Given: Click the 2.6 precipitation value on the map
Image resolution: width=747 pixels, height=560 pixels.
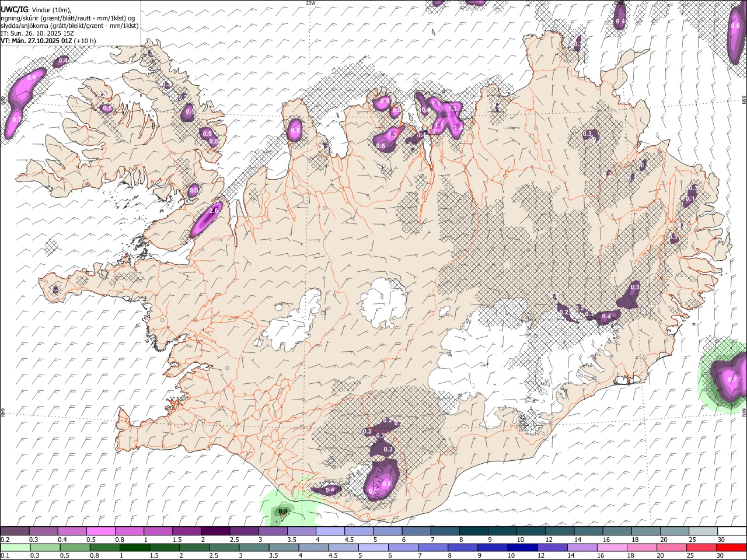Looking at the screenshot, I should [213, 211].
